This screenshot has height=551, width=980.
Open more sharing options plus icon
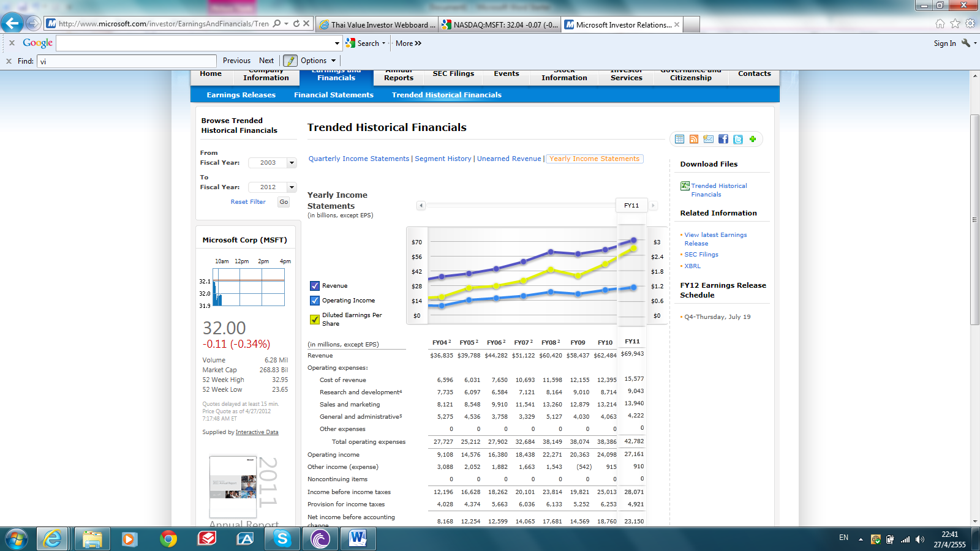[753, 140]
